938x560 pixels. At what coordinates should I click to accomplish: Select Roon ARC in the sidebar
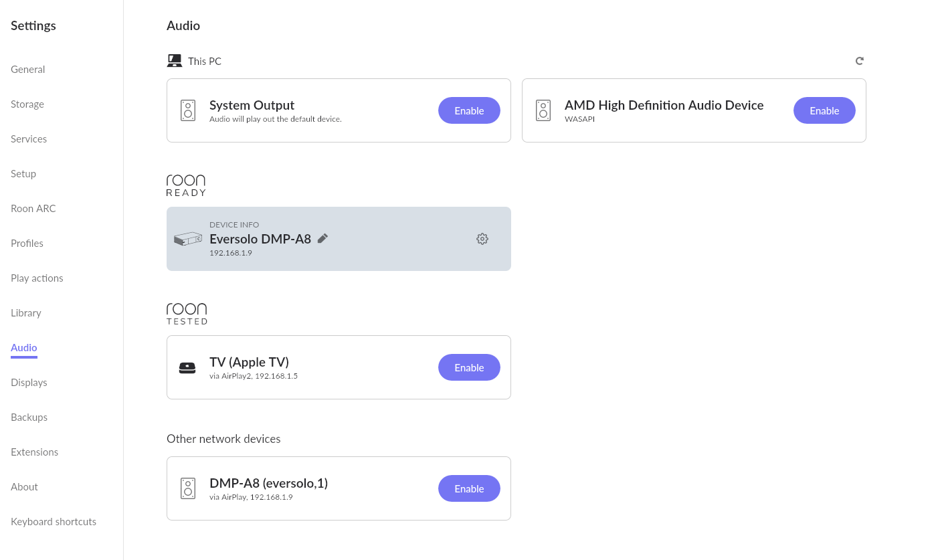(33, 209)
